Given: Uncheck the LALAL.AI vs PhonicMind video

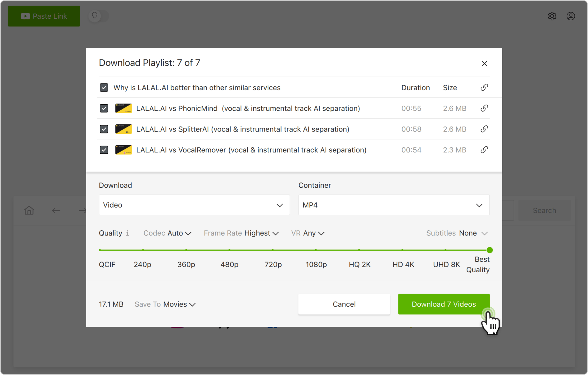Looking at the screenshot, I should (x=104, y=108).
